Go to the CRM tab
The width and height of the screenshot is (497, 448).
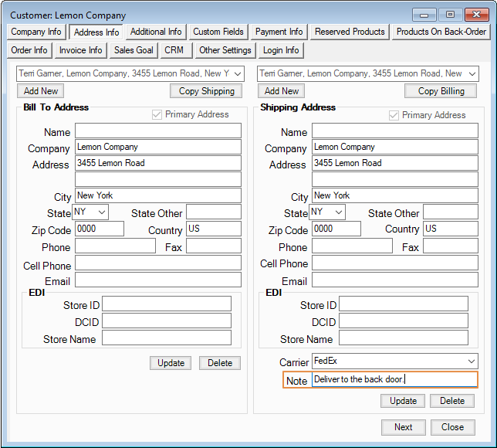pos(174,50)
